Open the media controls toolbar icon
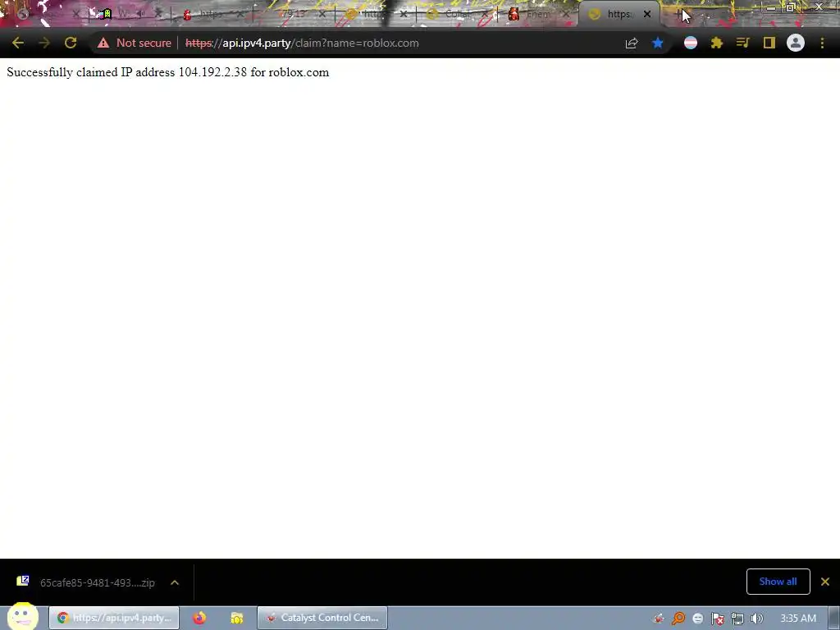Viewport: 840px width, 630px height. point(742,43)
